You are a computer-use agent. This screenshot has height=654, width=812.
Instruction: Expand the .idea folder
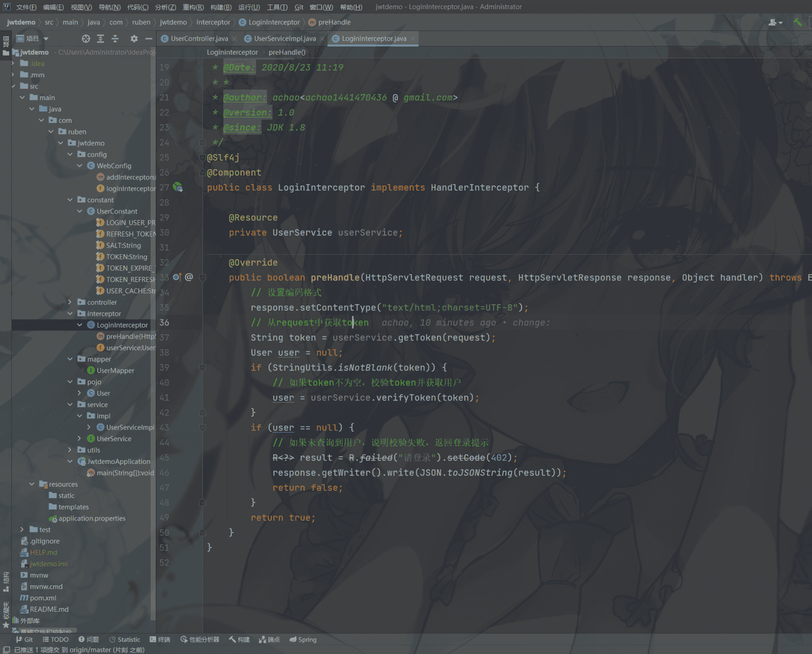[13, 64]
